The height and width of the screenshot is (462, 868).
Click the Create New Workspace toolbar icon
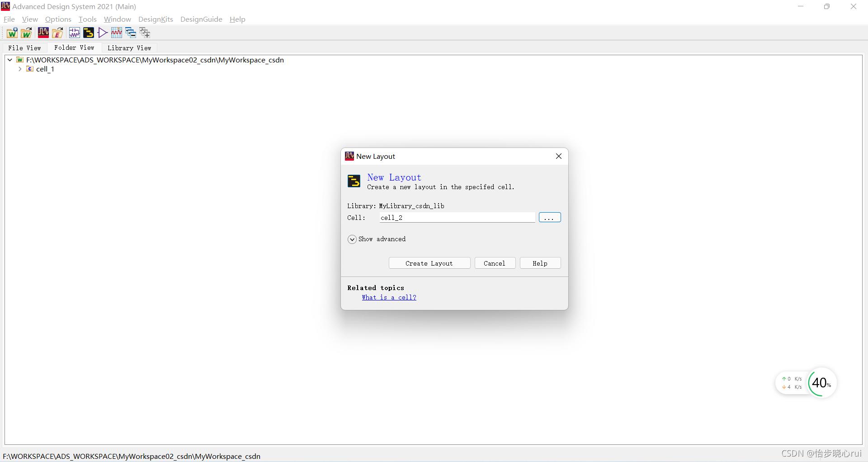point(12,33)
